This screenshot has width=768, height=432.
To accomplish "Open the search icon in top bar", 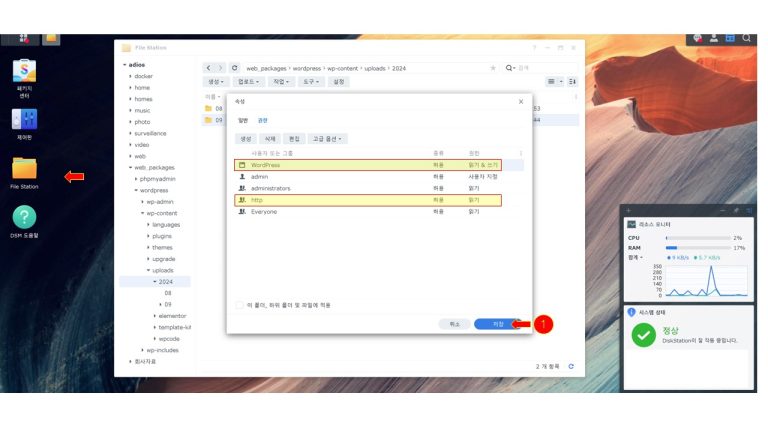I will 746,38.
